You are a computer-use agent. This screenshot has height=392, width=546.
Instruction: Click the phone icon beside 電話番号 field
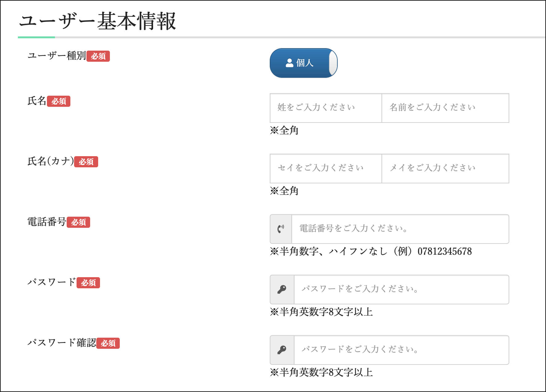pyautogui.click(x=281, y=229)
